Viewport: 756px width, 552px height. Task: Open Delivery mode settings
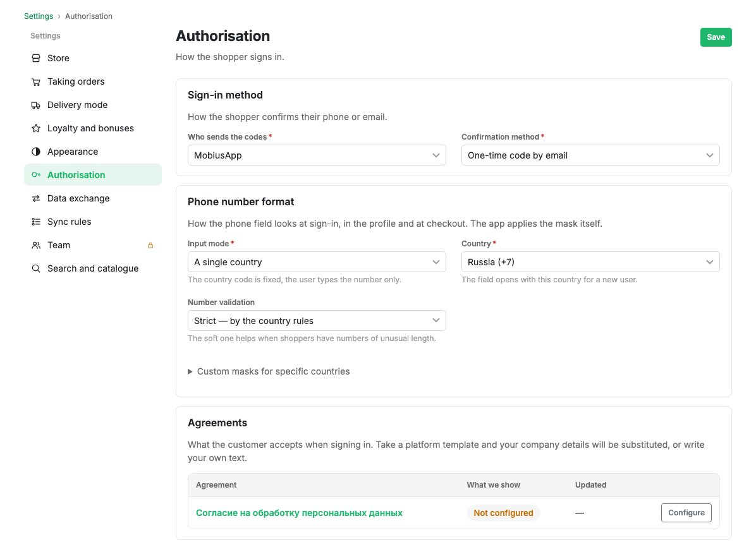pyautogui.click(x=93, y=105)
